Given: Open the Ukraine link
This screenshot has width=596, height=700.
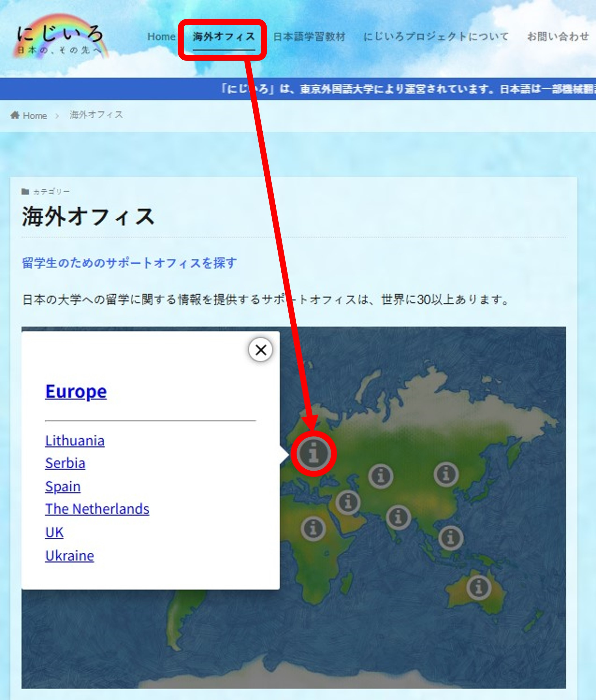Looking at the screenshot, I should pos(70,555).
